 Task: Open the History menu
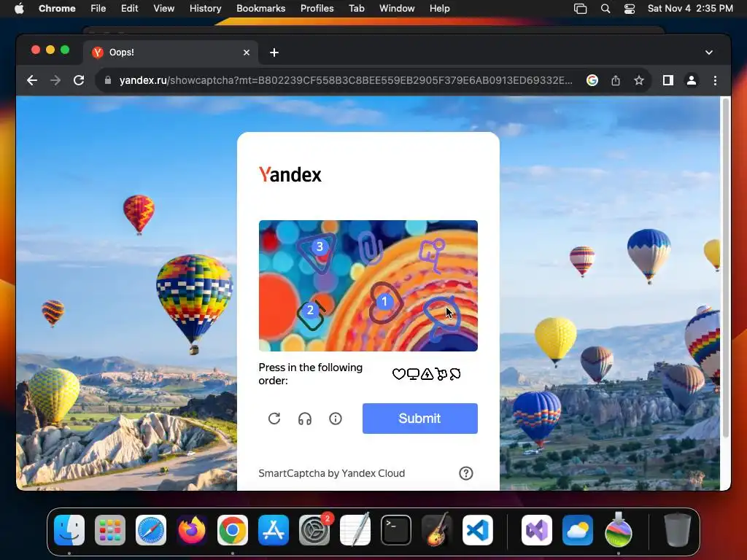pos(205,9)
